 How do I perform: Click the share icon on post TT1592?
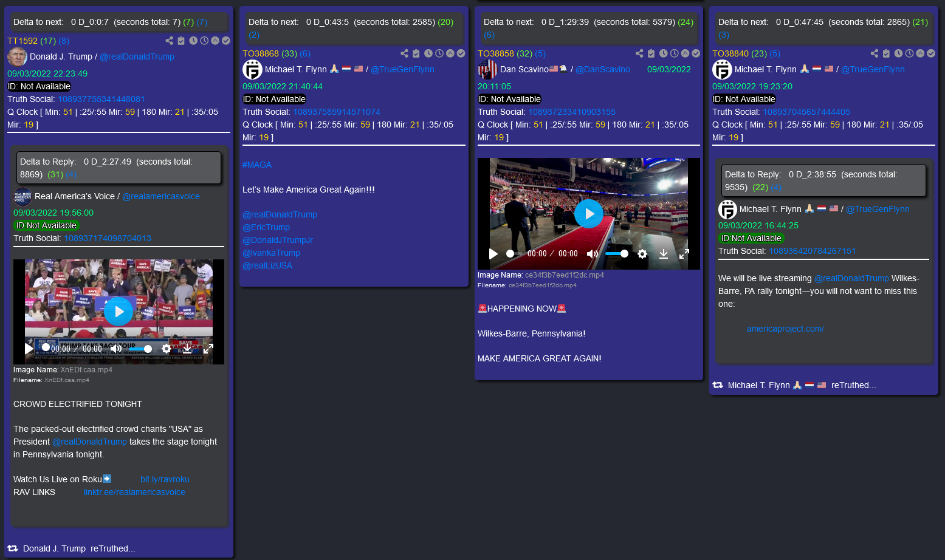[x=170, y=41]
